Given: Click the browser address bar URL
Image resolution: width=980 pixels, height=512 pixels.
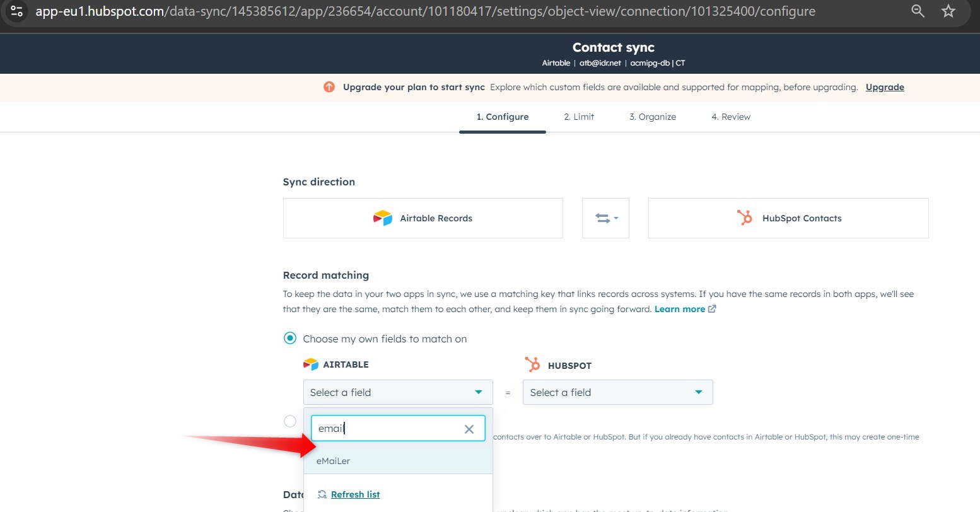Looking at the screenshot, I should 425,11.
